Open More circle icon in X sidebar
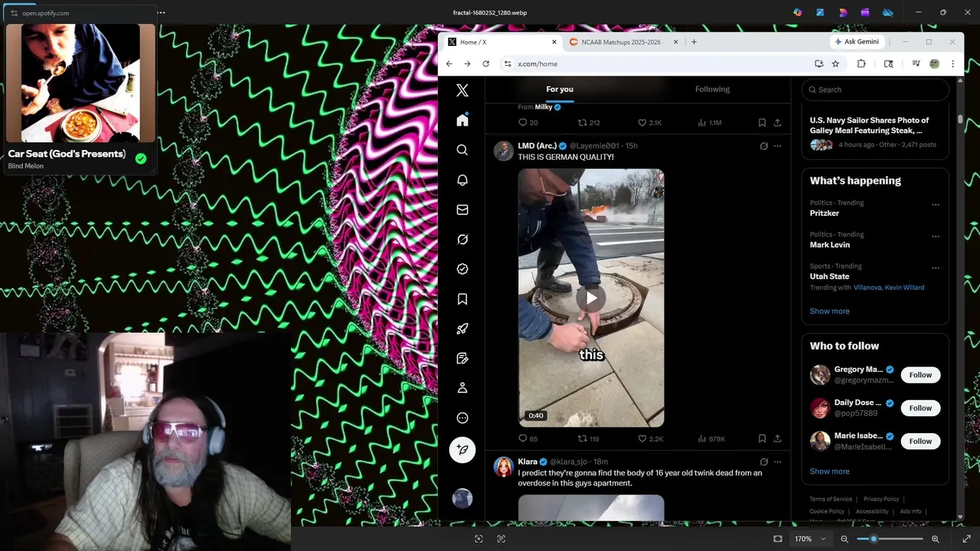 pyautogui.click(x=462, y=418)
